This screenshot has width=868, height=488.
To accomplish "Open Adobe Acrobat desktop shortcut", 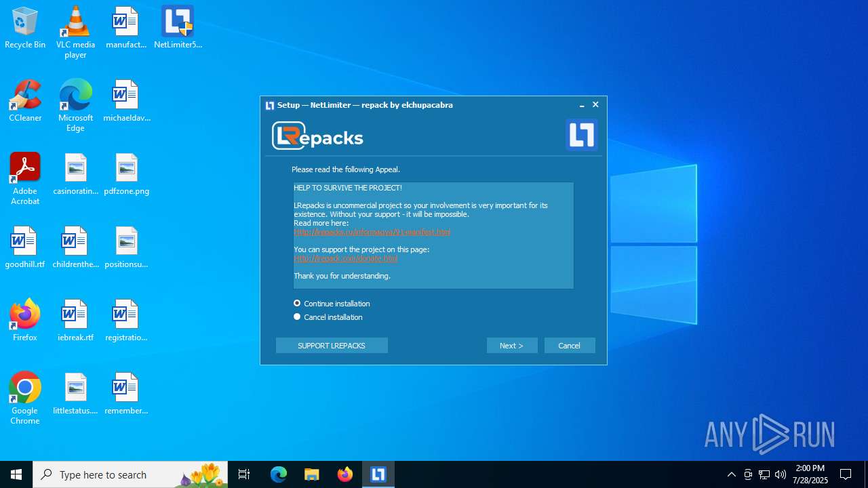I will point(25,178).
